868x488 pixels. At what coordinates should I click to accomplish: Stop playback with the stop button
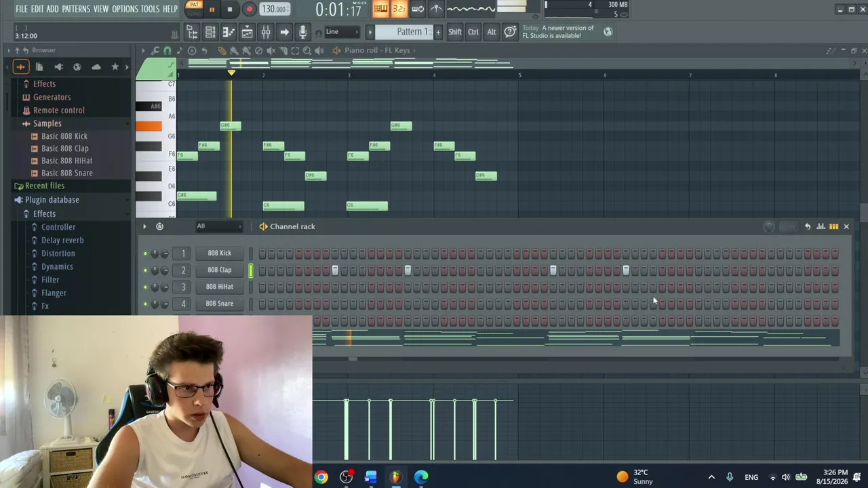click(230, 9)
